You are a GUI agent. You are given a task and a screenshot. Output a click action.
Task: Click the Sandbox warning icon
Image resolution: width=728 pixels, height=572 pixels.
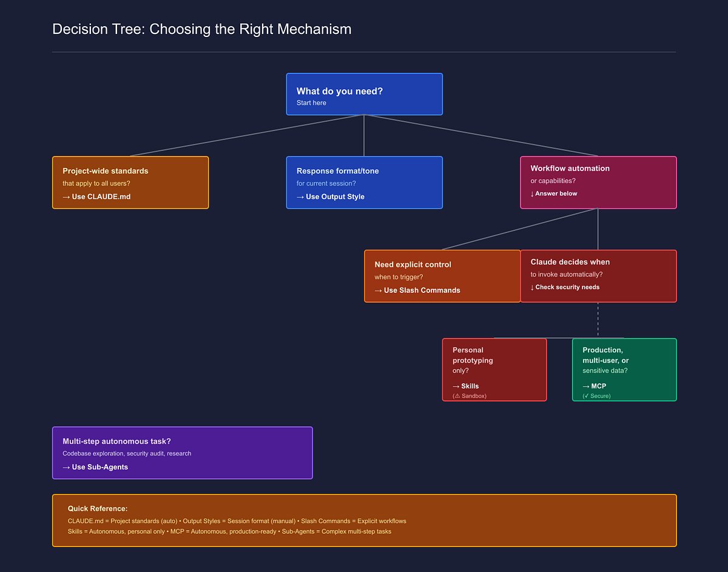(456, 396)
